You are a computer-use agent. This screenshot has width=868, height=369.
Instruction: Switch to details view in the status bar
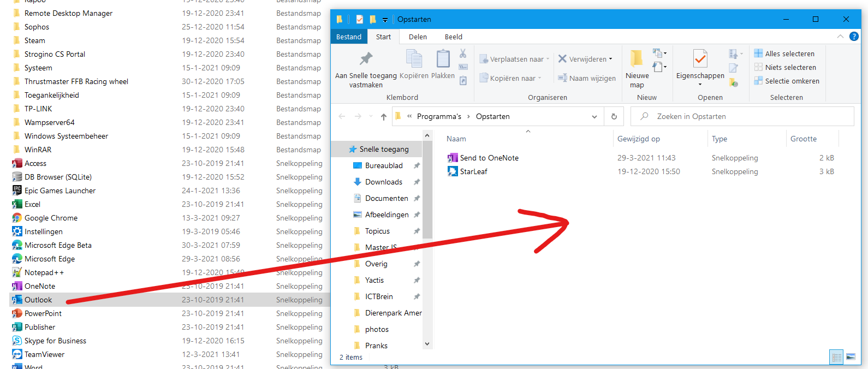click(836, 358)
